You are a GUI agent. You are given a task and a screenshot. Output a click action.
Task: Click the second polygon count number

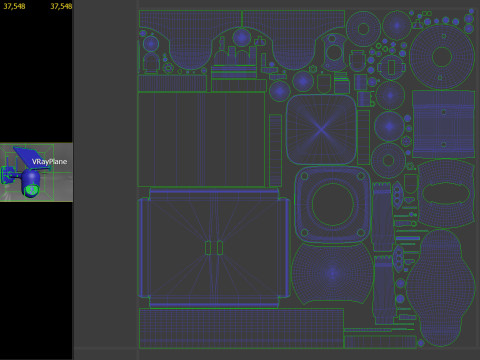click(x=61, y=6)
